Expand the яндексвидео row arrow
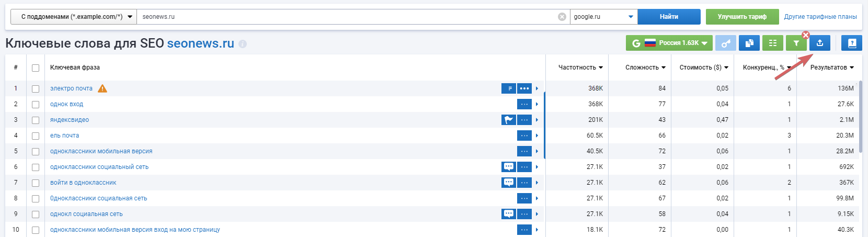 537,120
